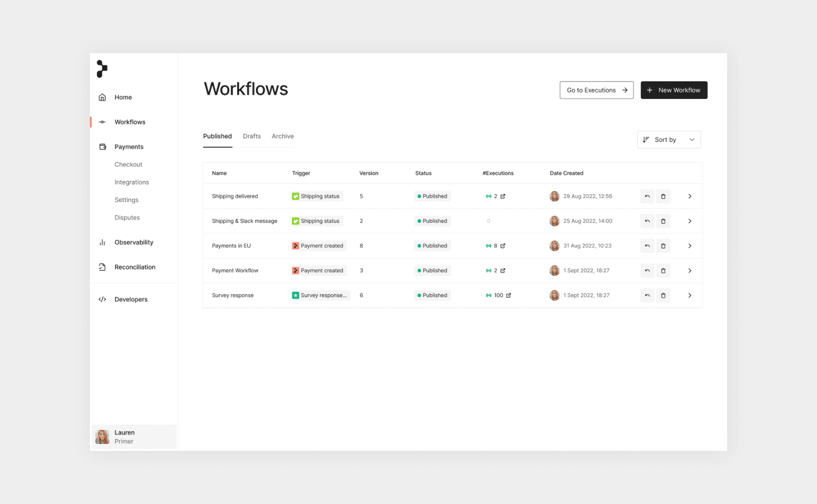The image size is (817, 504).
Task: Click undo icon in Survey response row
Action: 647,296
